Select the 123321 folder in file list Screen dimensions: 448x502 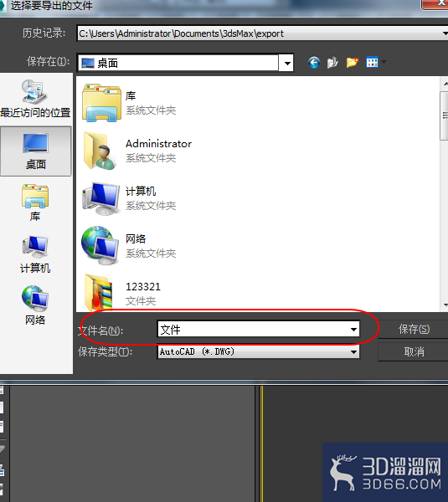tap(121, 293)
